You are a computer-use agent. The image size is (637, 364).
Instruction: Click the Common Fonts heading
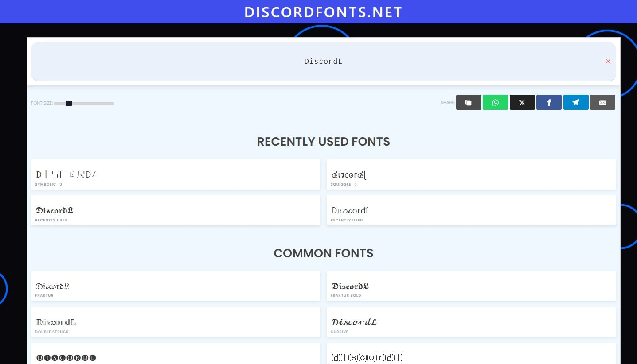(x=323, y=253)
